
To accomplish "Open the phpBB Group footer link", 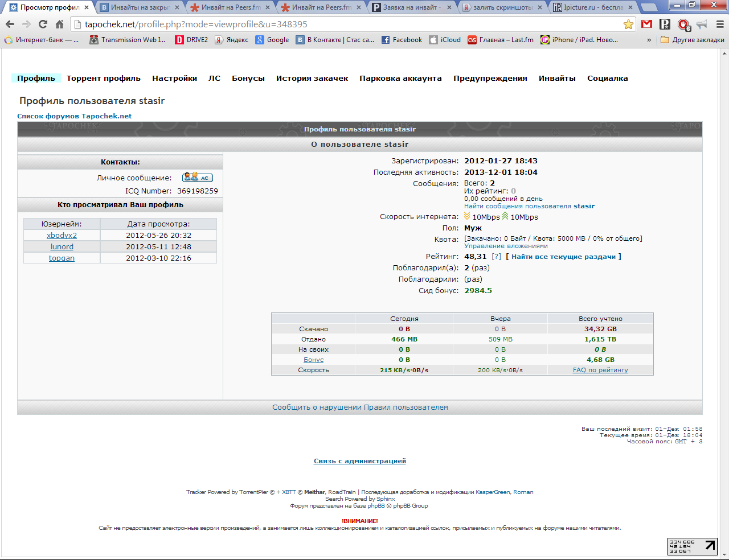I will coord(410,506).
